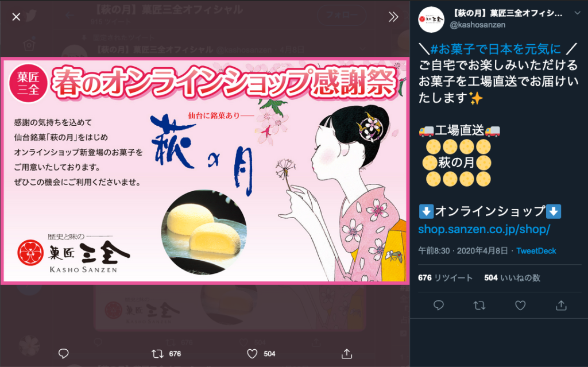Open the TweetDeck source link
The width and height of the screenshot is (588, 367).
(536, 250)
